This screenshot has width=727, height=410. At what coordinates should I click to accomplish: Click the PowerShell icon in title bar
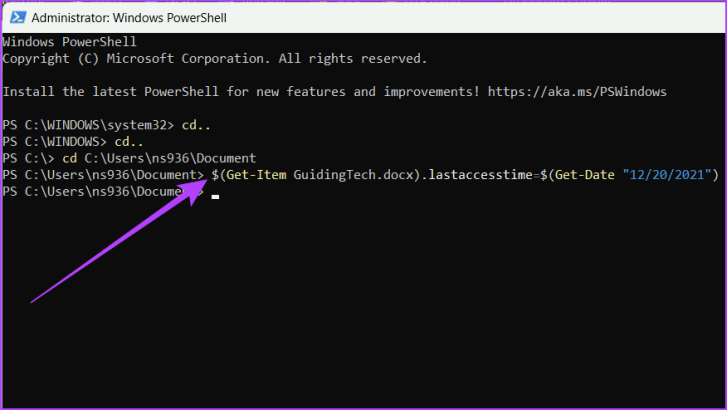pos(15,17)
